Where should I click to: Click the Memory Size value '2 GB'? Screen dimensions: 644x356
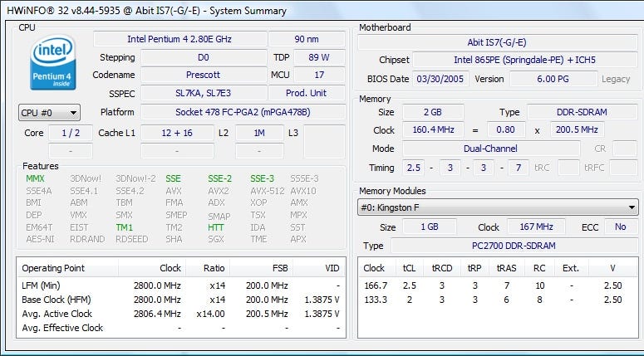[432, 112]
